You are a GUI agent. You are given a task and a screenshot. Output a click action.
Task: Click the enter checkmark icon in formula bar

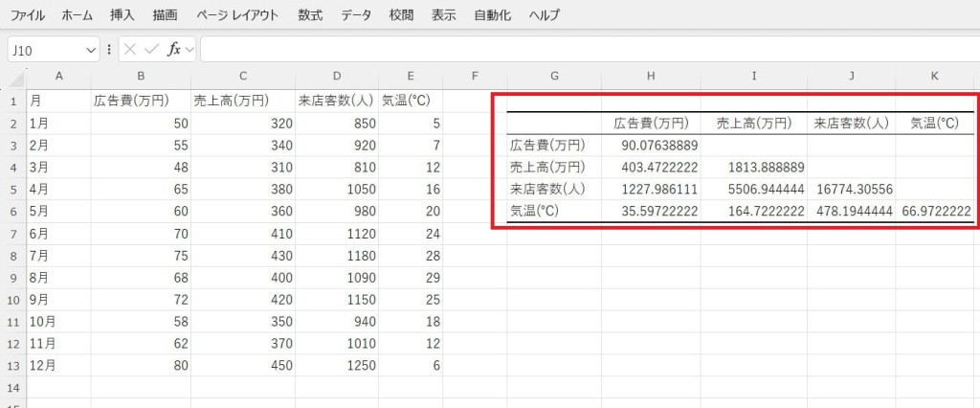point(151,50)
